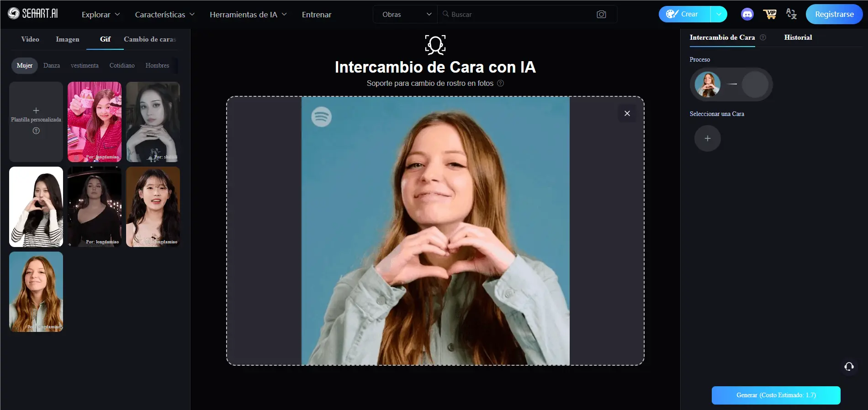The image size is (868, 410).
Task: Select the Danza category filter
Action: pyautogui.click(x=52, y=65)
